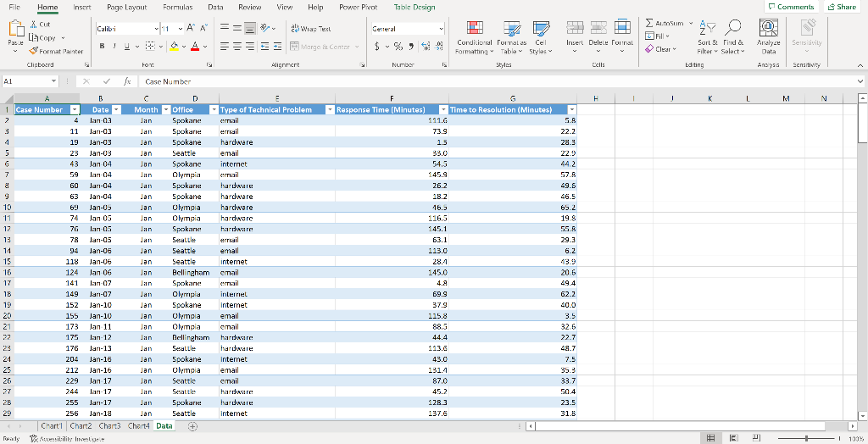Click the Borders icon
Screen dimensions: 868x444
click(149, 47)
